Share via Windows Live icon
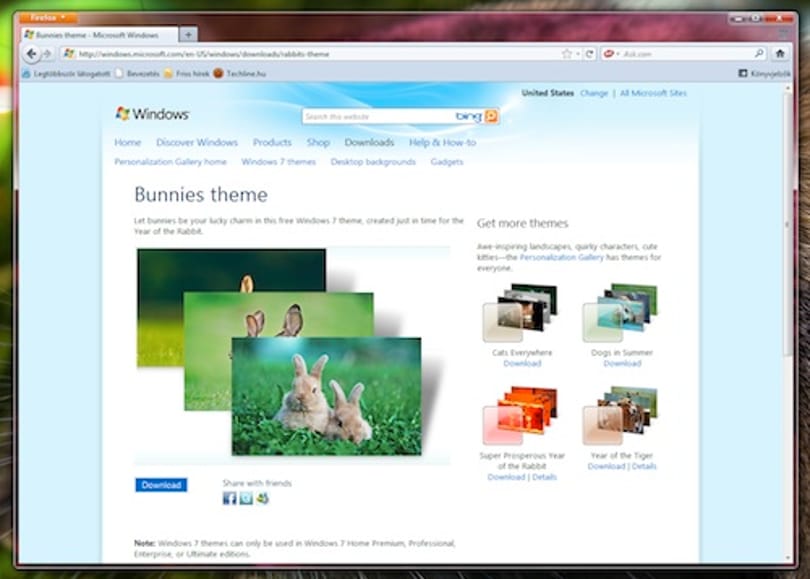The width and height of the screenshot is (810, 579). (x=262, y=498)
